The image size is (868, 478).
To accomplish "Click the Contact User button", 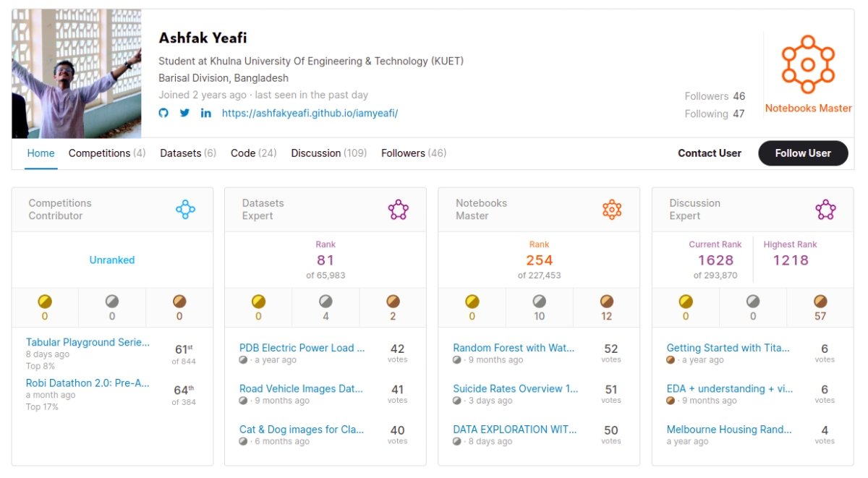I will point(710,153).
